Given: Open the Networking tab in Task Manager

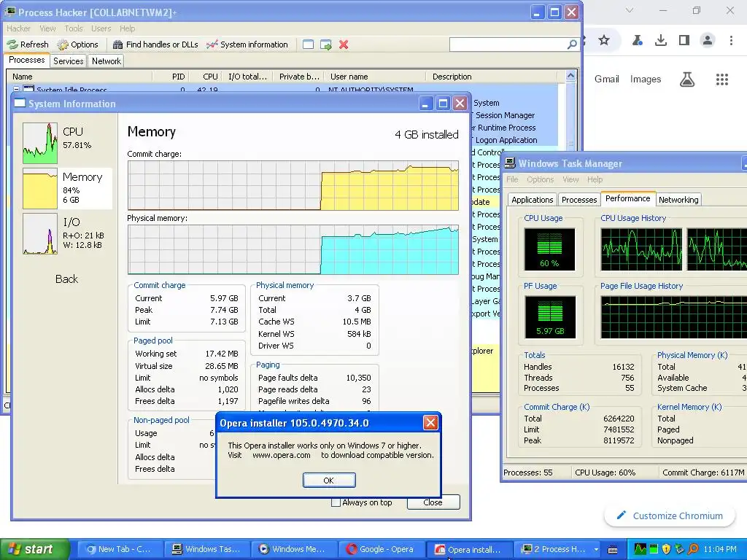Looking at the screenshot, I should (x=678, y=200).
